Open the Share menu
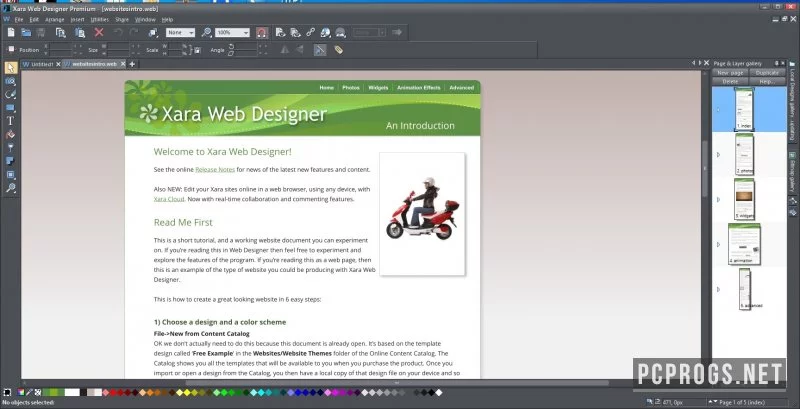Screen dimensions: 800x409 tap(122, 19)
